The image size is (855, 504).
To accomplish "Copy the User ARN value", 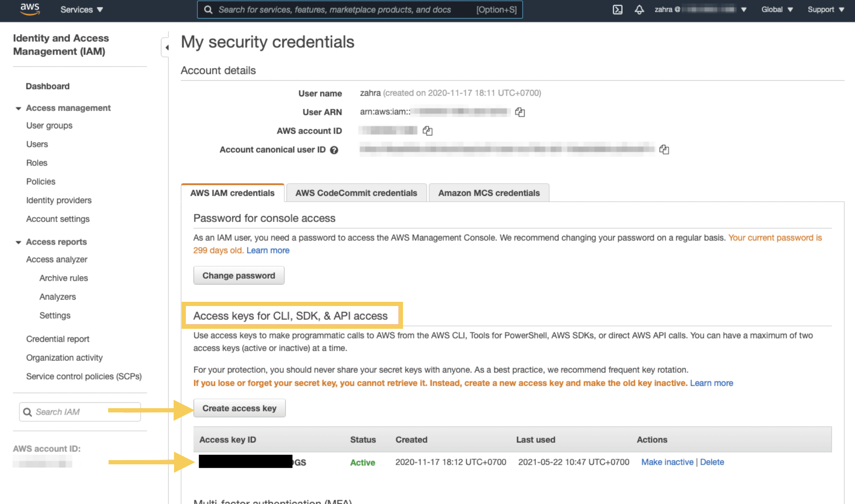I will click(x=520, y=112).
